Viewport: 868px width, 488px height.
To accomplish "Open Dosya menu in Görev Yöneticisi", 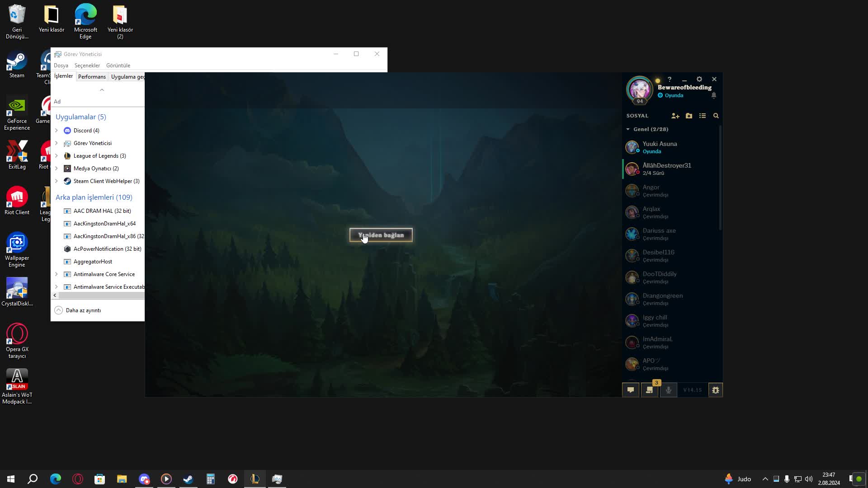I will coord(61,66).
